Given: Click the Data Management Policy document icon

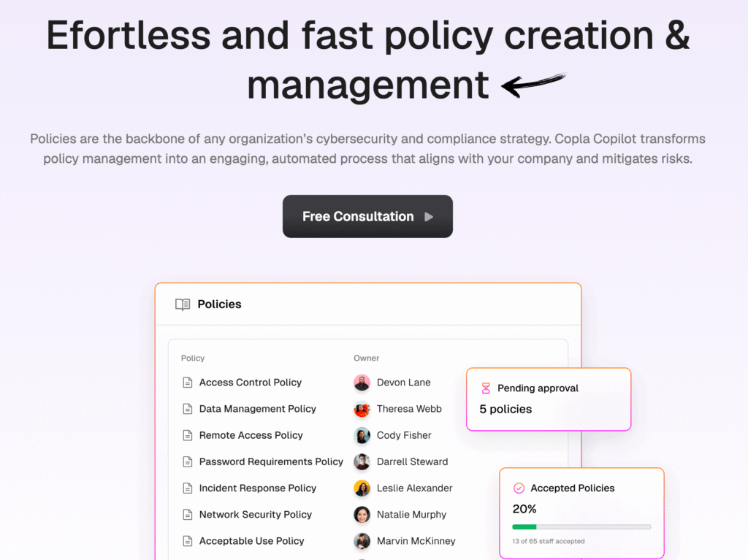Looking at the screenshot, I should (x=187, y=409).
